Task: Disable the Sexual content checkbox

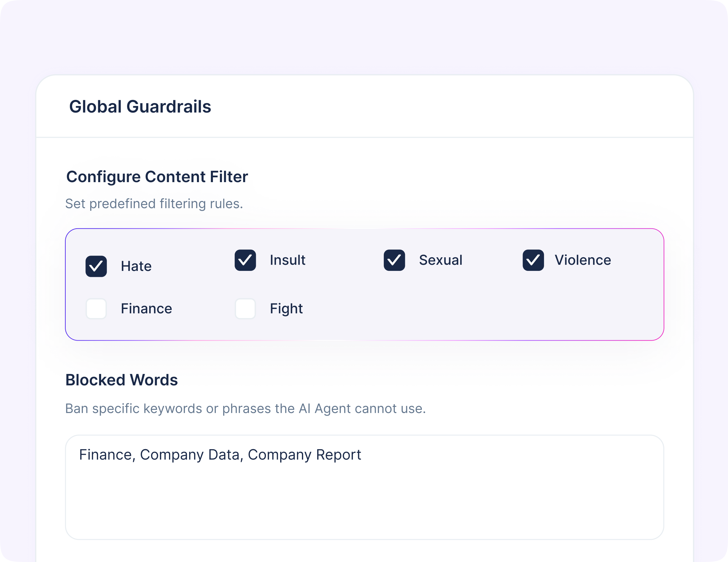Action: click(394, 260)
